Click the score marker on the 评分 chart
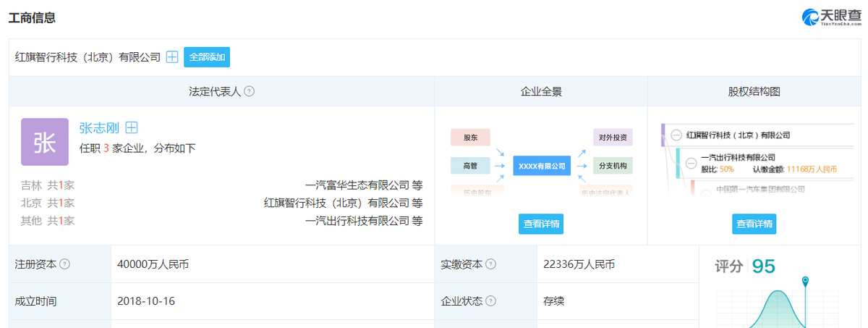The width and height of the screenshot is (868, 328). (804, 280)
